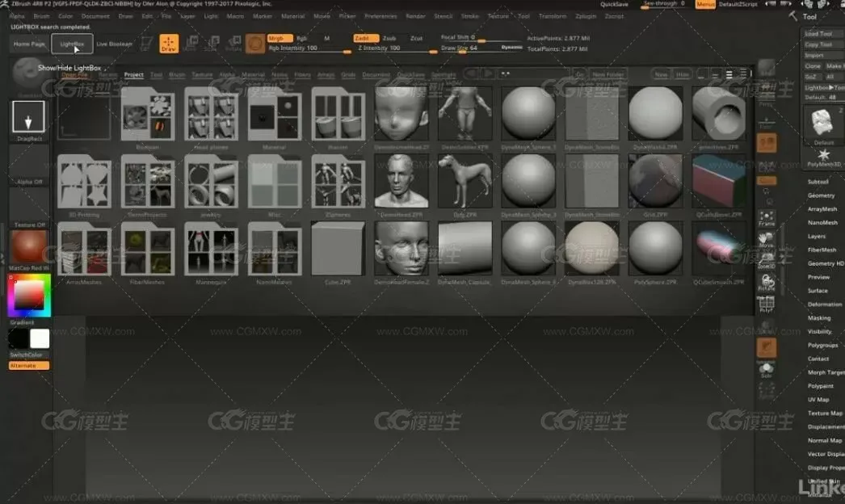Expand the Deformation section
This screenshot has width=845, height=504.
pos(824,304)
